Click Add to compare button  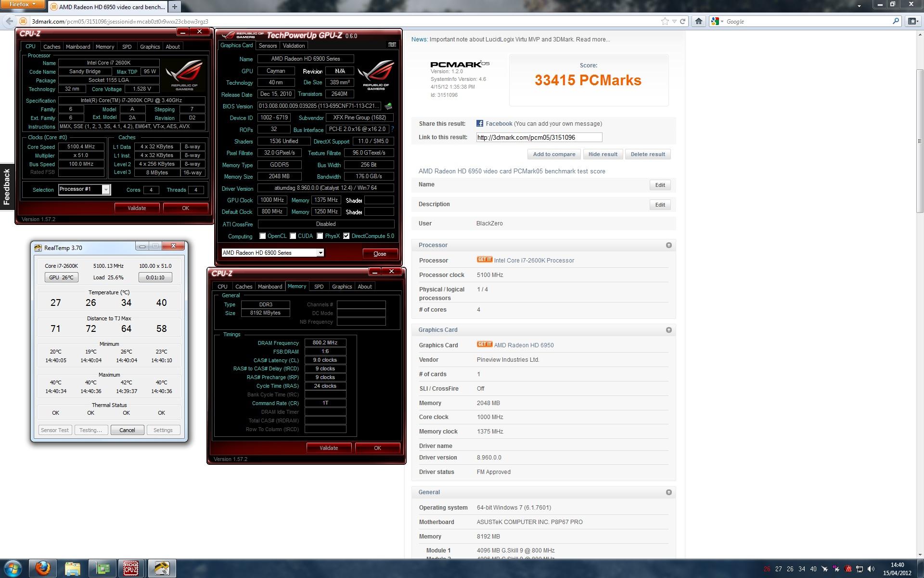tap(554, 154)
